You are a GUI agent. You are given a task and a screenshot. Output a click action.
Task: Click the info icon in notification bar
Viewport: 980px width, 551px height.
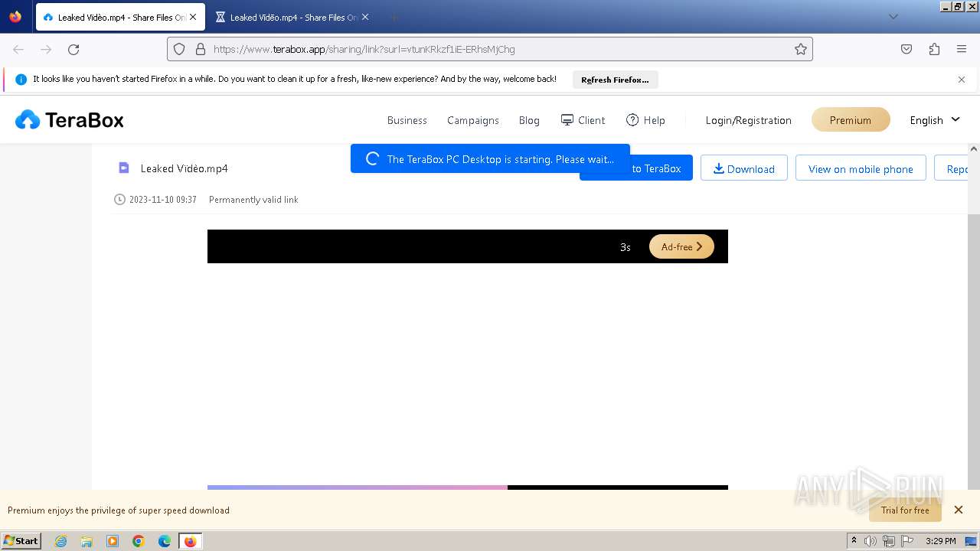coord(21,79)
